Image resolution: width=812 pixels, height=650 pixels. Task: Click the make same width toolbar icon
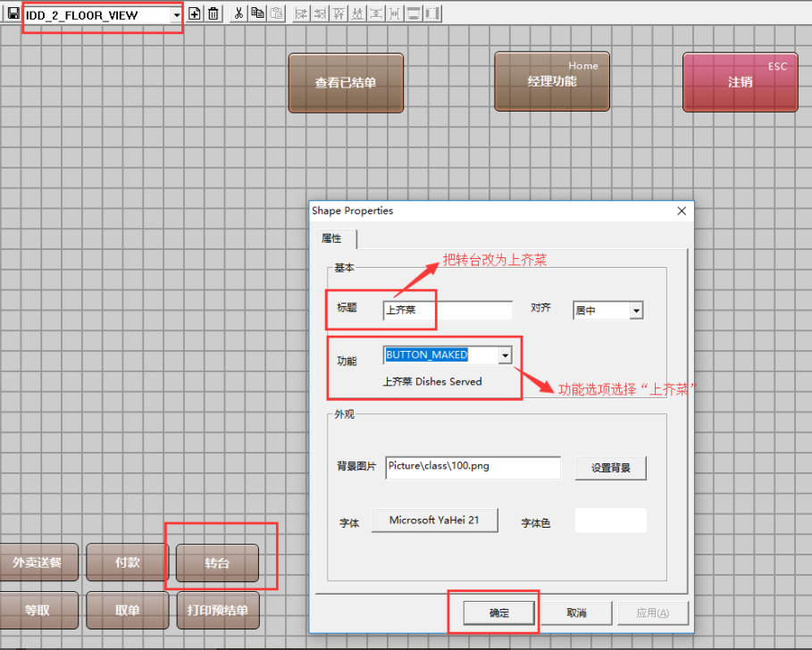[414, 13]
